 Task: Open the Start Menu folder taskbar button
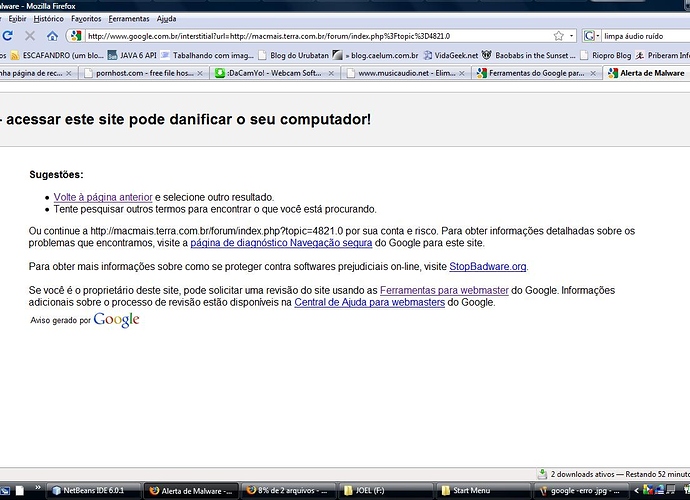click(x=484, y=490)
